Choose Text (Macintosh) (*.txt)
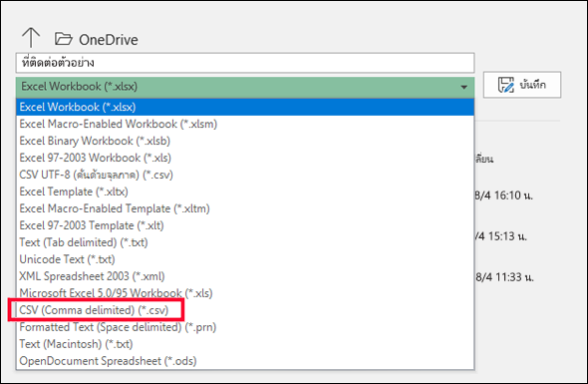This screenshot has height=384, width=588. point(245,344)
